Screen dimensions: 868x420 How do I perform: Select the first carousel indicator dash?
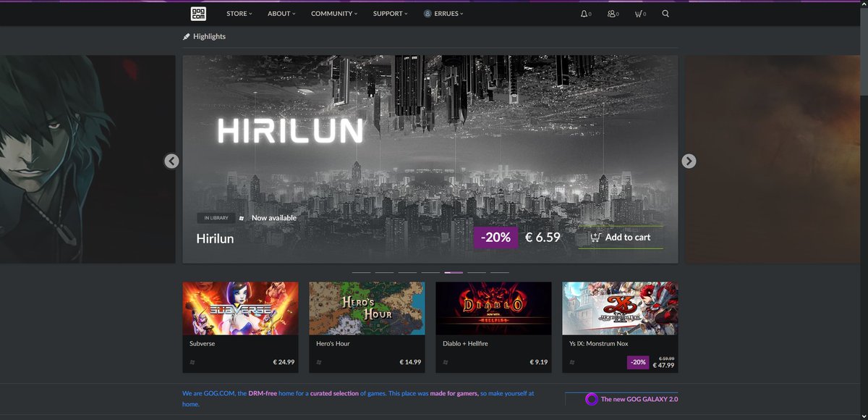coord(361,273)
